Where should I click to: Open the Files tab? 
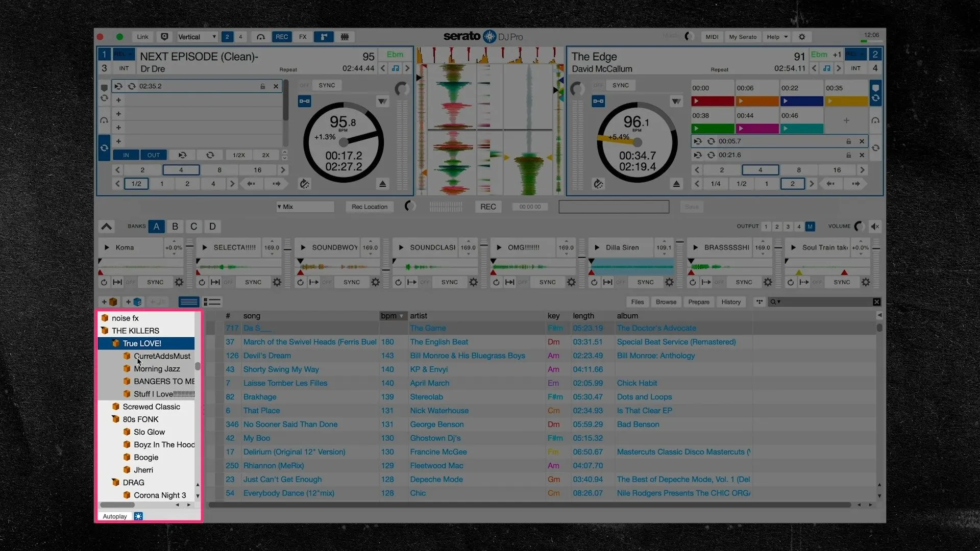tap(638, 302)
